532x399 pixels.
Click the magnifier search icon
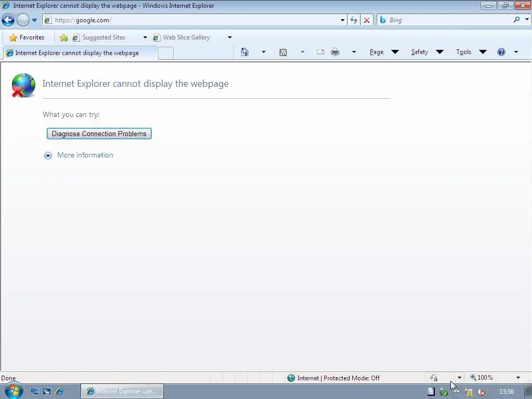coord(517,20)
